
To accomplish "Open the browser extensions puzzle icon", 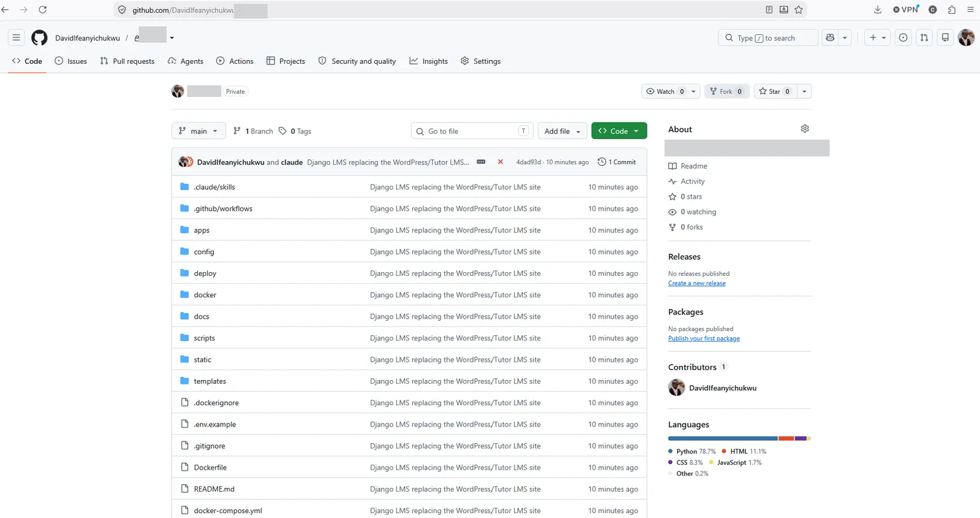I will click(952, 10).
